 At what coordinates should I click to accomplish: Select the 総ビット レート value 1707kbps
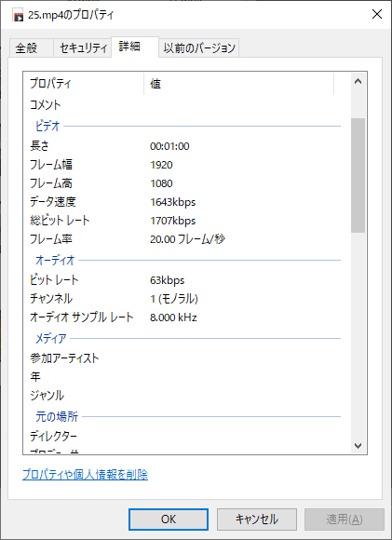coord(172,221)
